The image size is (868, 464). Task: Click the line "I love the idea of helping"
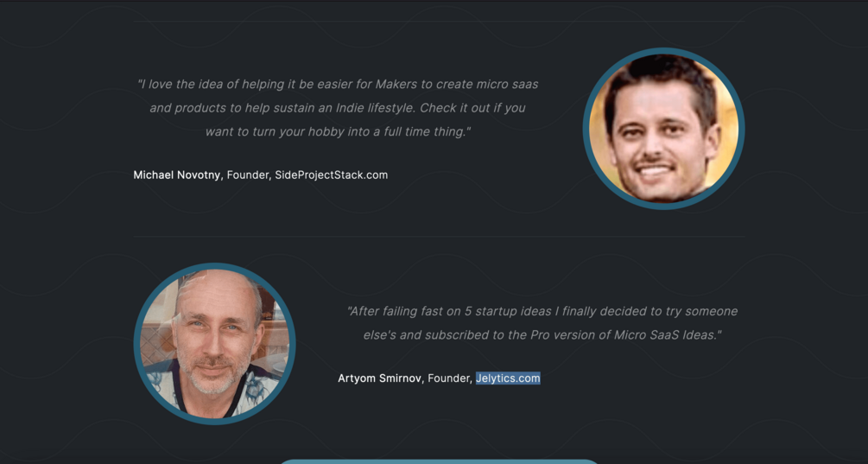point(338,84)
